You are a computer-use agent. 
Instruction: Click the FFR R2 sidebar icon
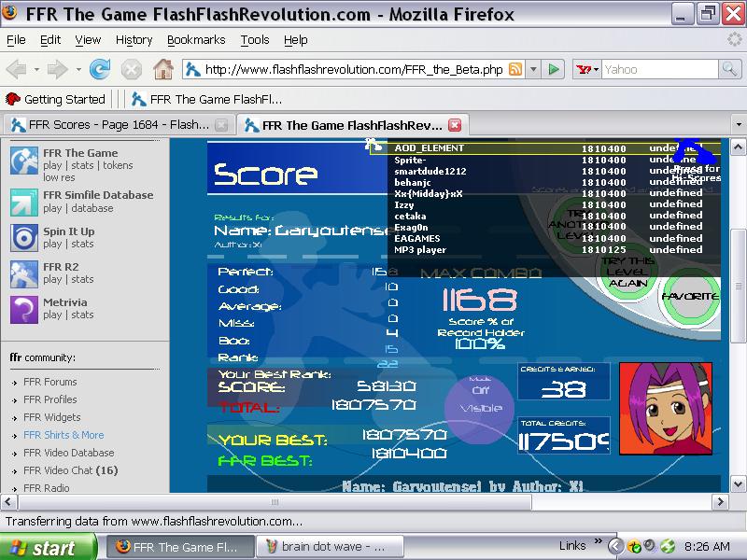point(24,273)
